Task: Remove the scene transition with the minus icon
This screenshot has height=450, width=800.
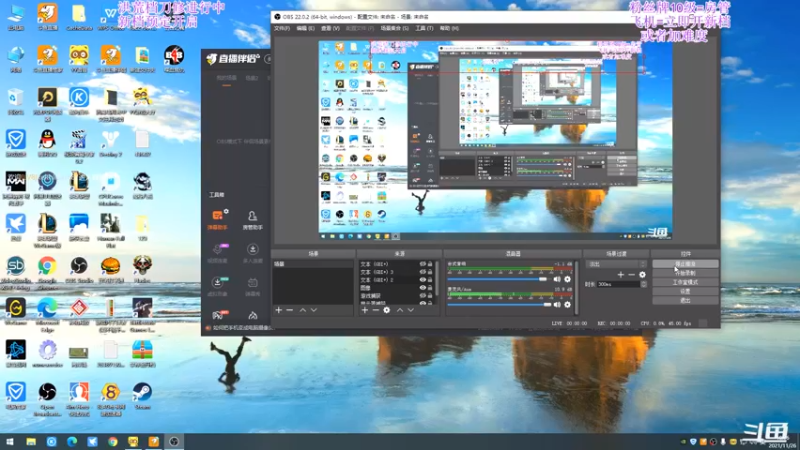Action: pos(632,274)
